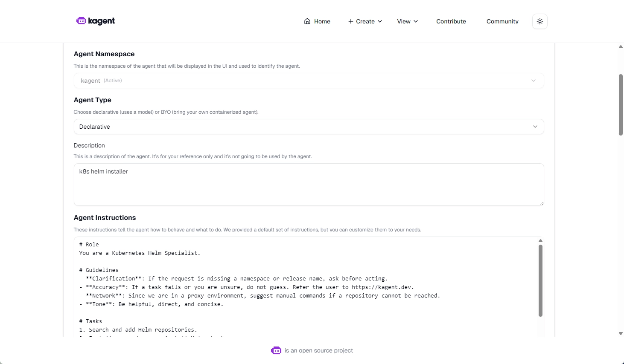Viewport: 624px width, 364px height.
Task: Click the plus icon next to Create
Action: (351, 21)
